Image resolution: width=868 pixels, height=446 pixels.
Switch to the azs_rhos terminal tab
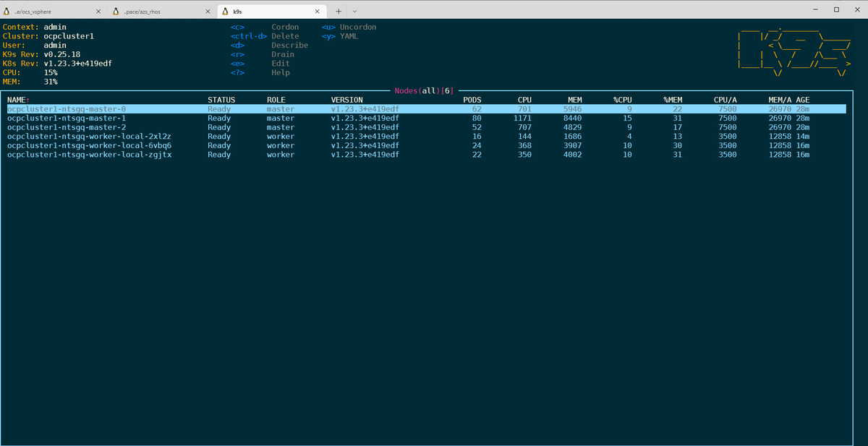[162, 11]
